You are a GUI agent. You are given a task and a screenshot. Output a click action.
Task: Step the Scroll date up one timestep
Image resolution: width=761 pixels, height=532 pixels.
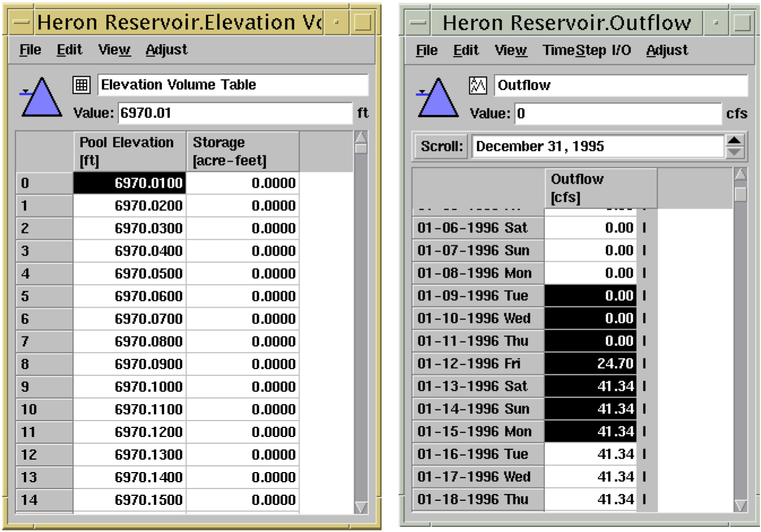734,141
